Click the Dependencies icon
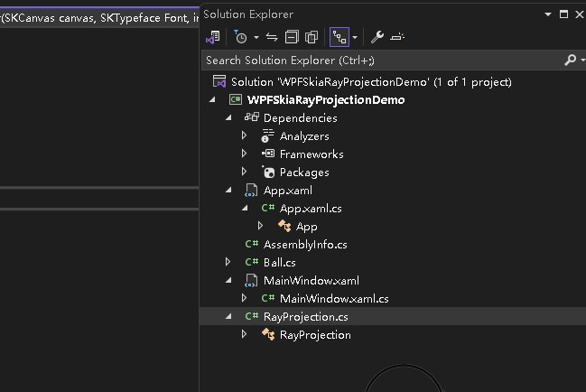Screen dimensions: 586x392 (x=252, y=117)
